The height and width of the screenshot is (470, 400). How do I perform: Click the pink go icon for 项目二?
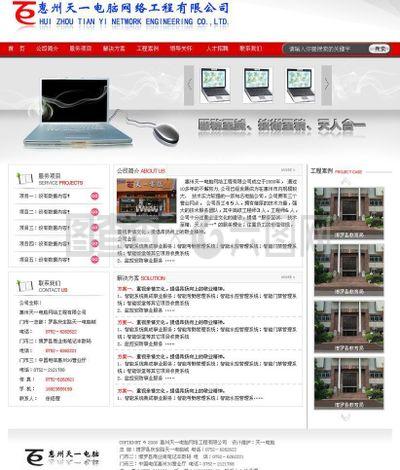click(95, 212)
